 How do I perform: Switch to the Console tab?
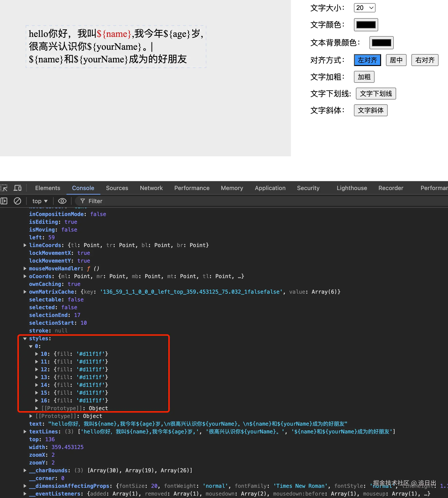(x=83, y=188)
